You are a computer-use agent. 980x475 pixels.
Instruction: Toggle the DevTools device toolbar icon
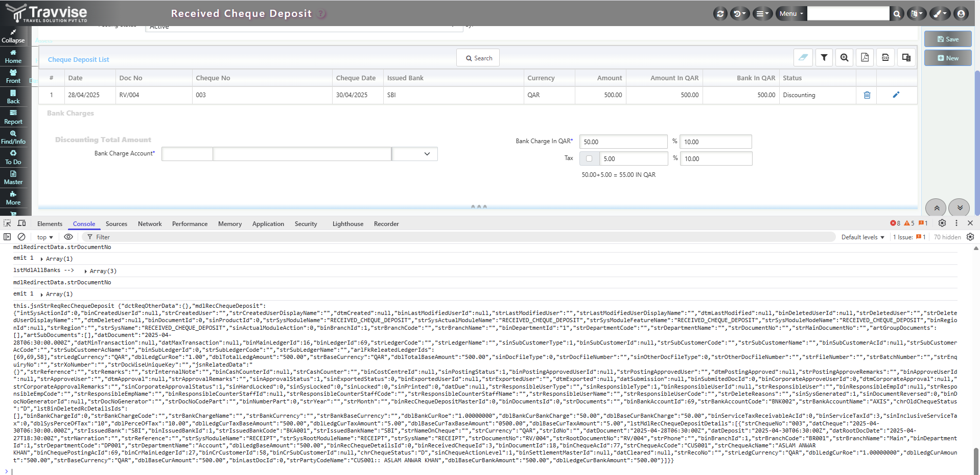point(21,223)
